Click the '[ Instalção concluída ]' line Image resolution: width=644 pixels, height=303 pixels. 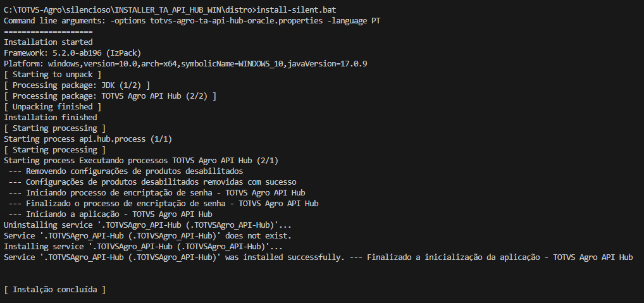pyautogui.click(x=55, y=289)
